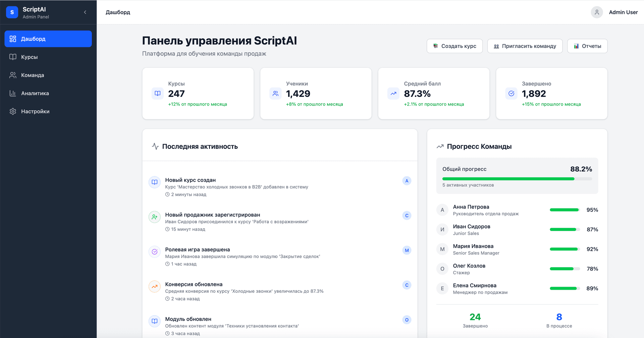Click the Елена Смирнова team member name
This screenshot has width=644, height=338.
click(x=475, y=285)
